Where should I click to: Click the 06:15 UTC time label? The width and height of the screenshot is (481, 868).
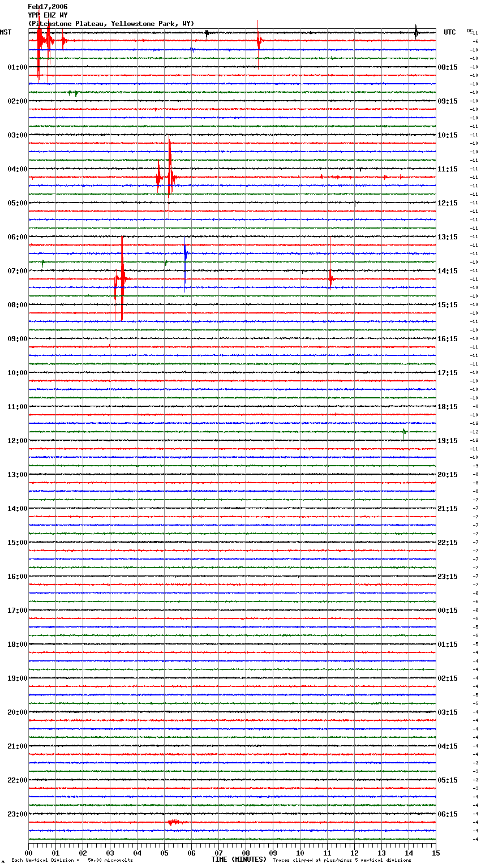448,814
